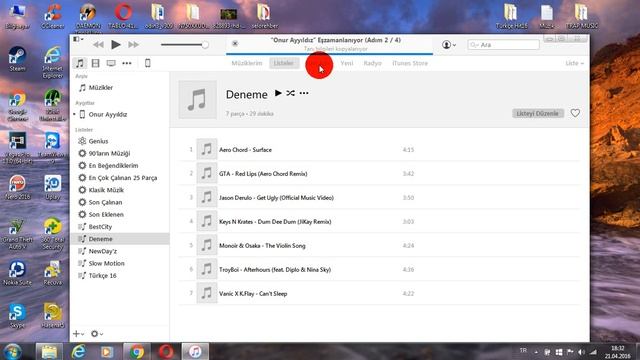
Task: Open the Yeni tab
Action: [x=347, y=63]
